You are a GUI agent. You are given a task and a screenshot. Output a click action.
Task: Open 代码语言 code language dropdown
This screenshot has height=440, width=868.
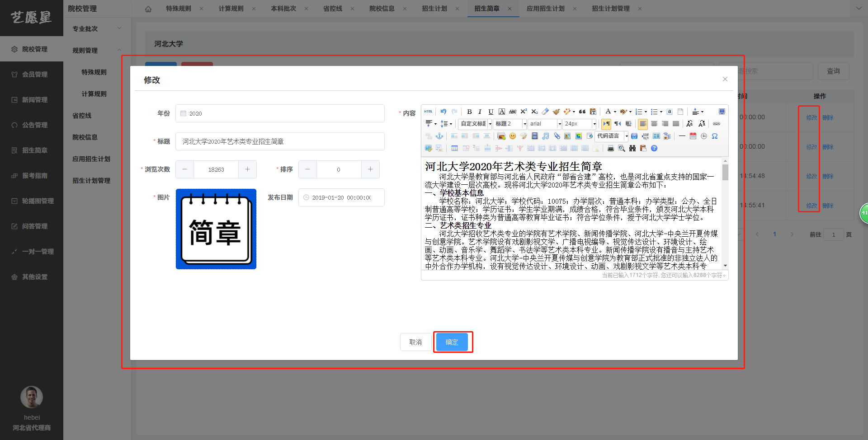(612, 136)
